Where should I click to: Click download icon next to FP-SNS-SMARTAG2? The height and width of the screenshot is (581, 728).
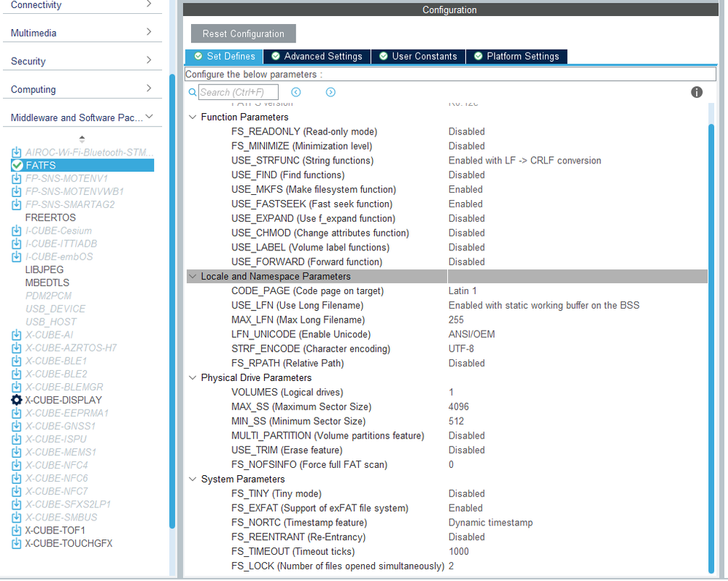click(16, 204)
